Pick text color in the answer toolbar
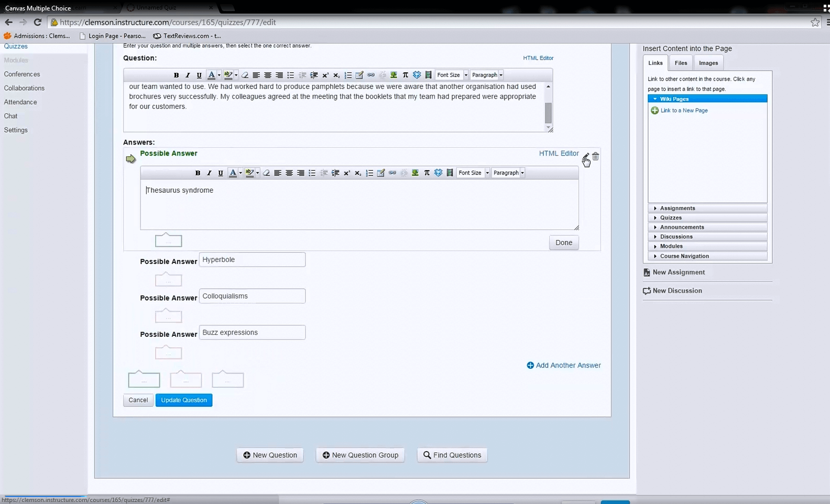The image size is (830, 504). tap(233, 173)
